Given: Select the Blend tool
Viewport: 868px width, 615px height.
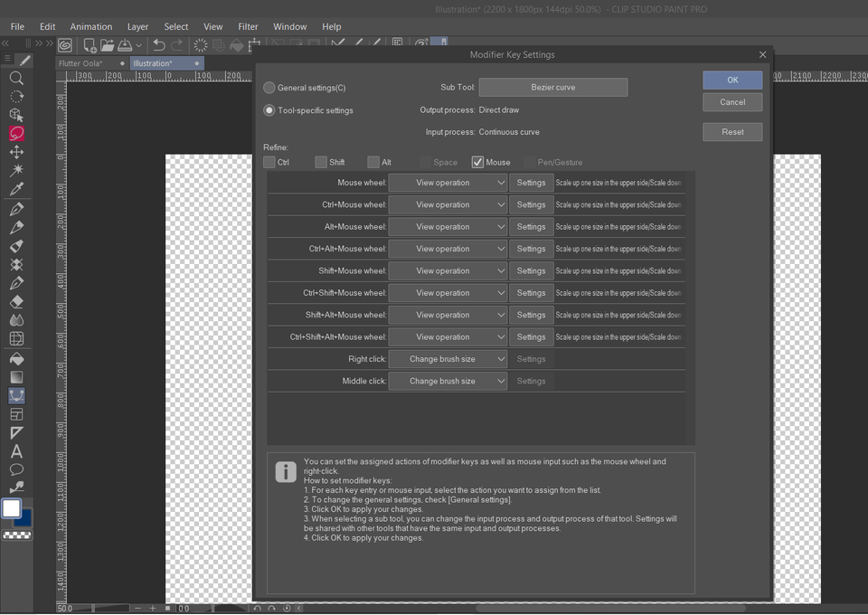Looking at the screenshot, I should click(16, 320).
